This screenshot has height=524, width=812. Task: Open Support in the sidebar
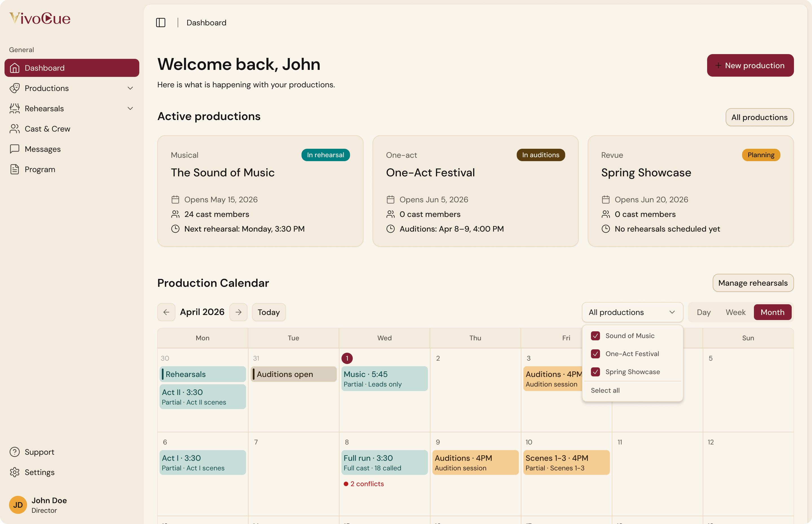pyautogui.click(x=72, y=452)
